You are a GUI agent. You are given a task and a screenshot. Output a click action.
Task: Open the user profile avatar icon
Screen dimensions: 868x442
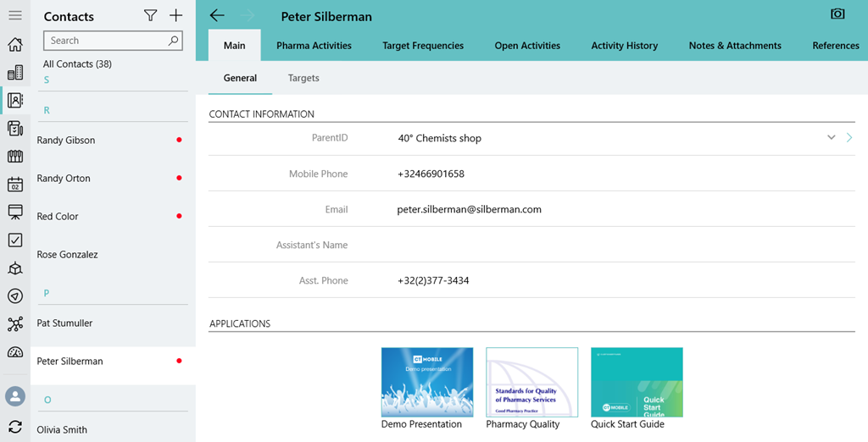pyautogui.click(x=14, y=395)
